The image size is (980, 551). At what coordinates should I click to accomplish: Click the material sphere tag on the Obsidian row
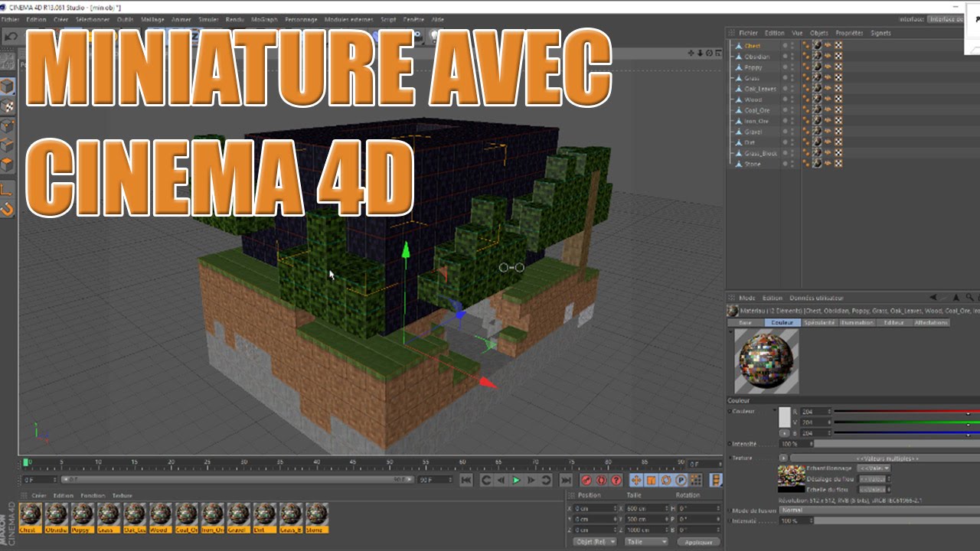[817, 57]
